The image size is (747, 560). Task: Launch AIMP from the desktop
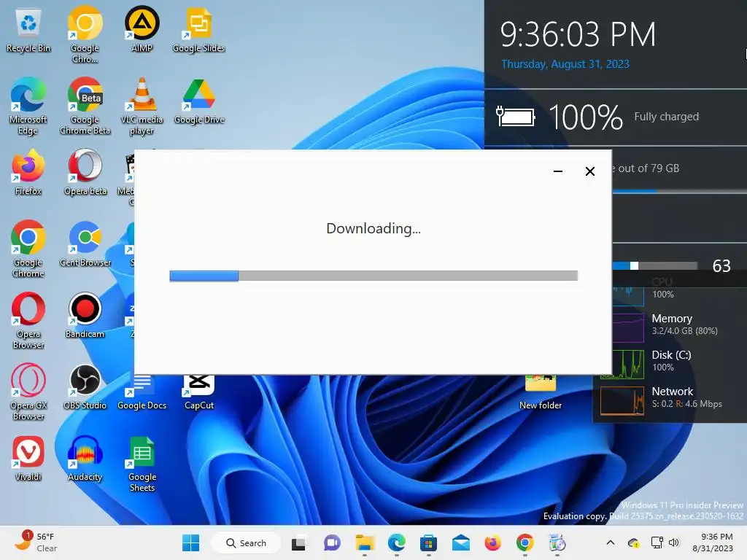coord(142,31)
